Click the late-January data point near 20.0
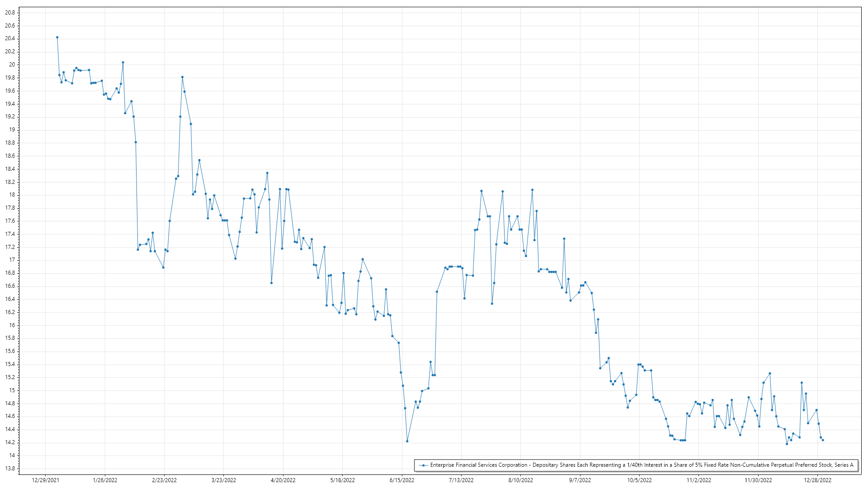The height and width of the screenshot is (488, 868). click(123, 62)
